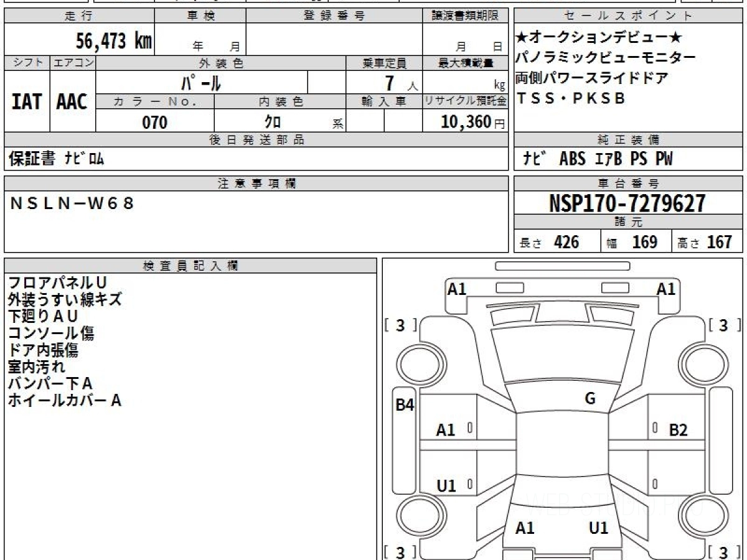Click the コンソール傷 inspector note
Screen dimensions: 747x560
click(51, 333)
